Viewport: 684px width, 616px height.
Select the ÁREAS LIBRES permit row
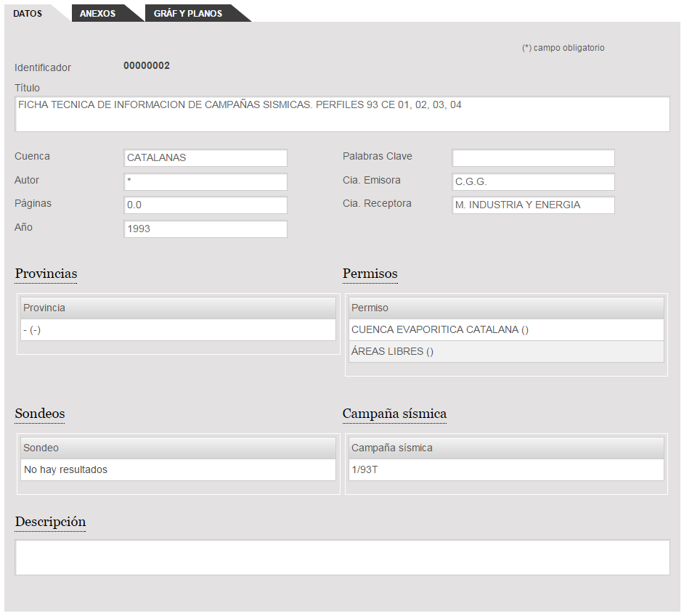click(506, 352)
